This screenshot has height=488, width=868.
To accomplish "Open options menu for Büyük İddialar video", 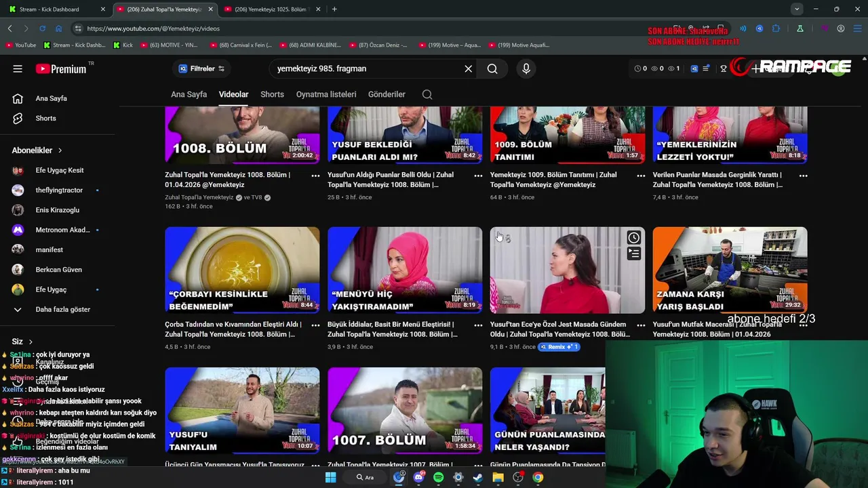I will (x=478, y=325).
